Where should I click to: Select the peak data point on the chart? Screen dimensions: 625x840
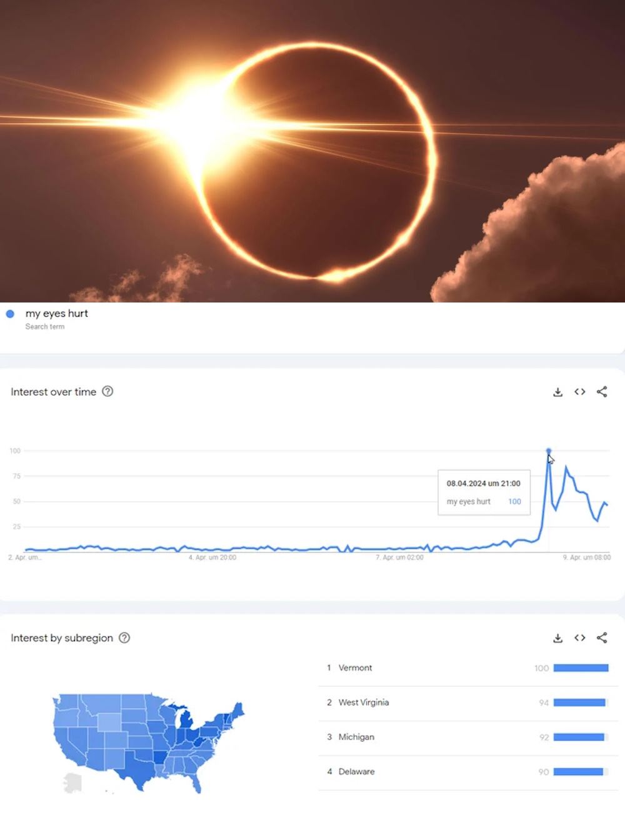point(549,450)
